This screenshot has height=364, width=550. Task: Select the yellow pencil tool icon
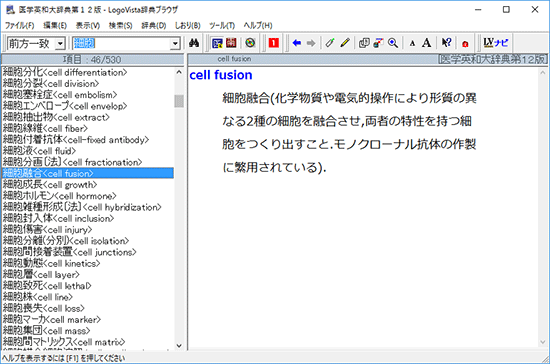click(x=345, y=43)
